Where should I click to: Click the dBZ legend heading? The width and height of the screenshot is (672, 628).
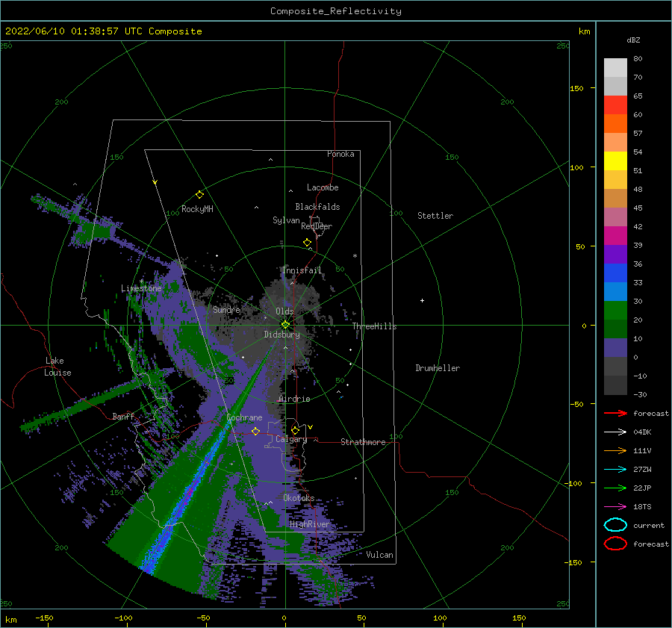click(633, 40)
